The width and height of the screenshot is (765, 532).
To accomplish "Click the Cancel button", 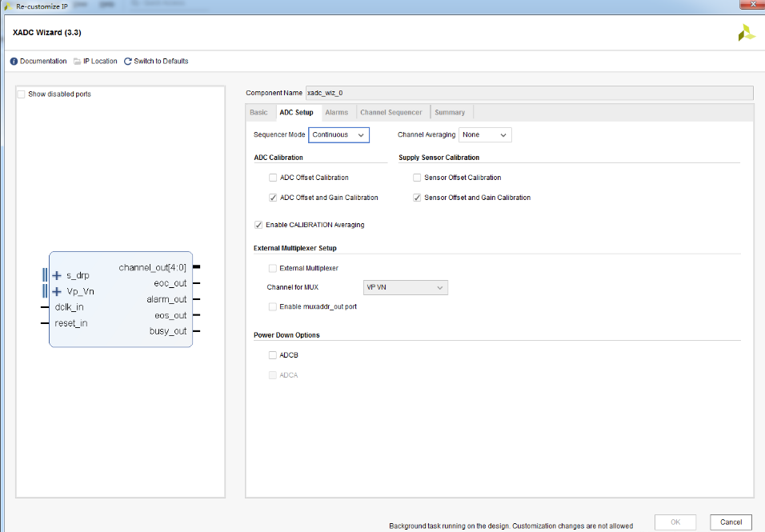I will (x=731, y=522).
